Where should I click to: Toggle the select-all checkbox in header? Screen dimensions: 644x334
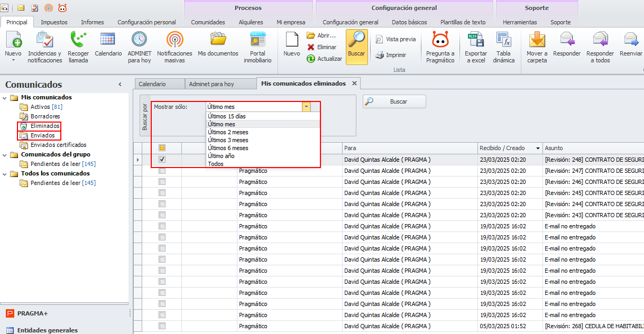click(162, 148)
